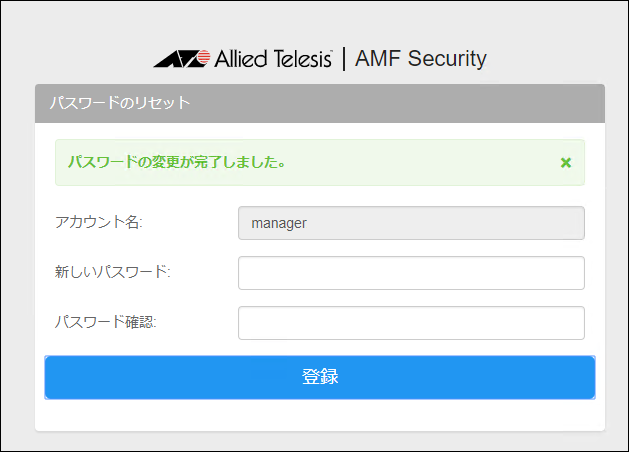Click the パスワード確認 label
The width and height of the screenshot is (629, 452).
coord(107,322)
